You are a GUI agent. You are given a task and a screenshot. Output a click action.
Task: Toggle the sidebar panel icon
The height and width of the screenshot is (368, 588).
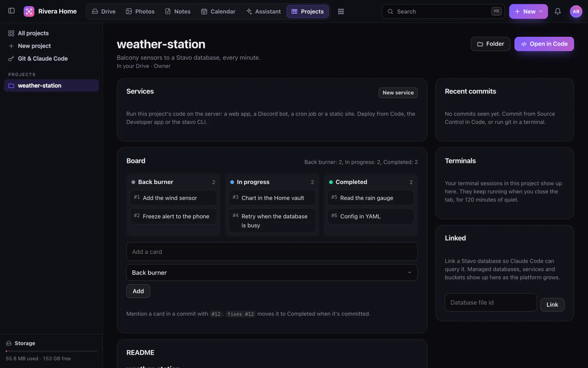click(x=11, y=11)
